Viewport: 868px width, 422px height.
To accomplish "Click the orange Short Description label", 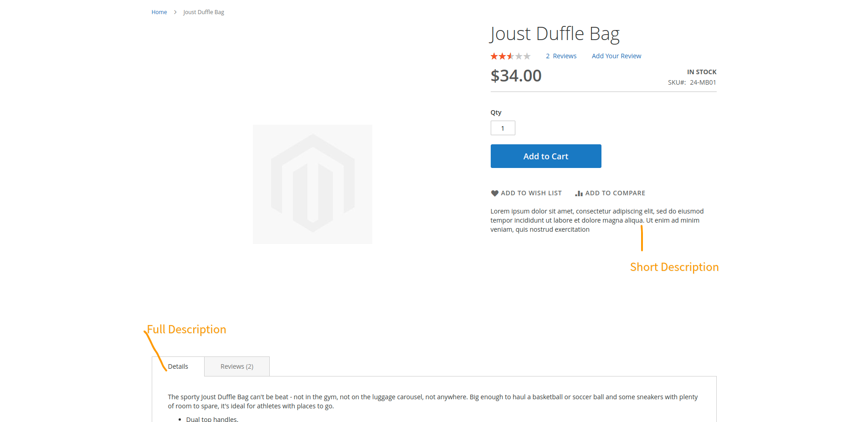I will click(674, 267).
